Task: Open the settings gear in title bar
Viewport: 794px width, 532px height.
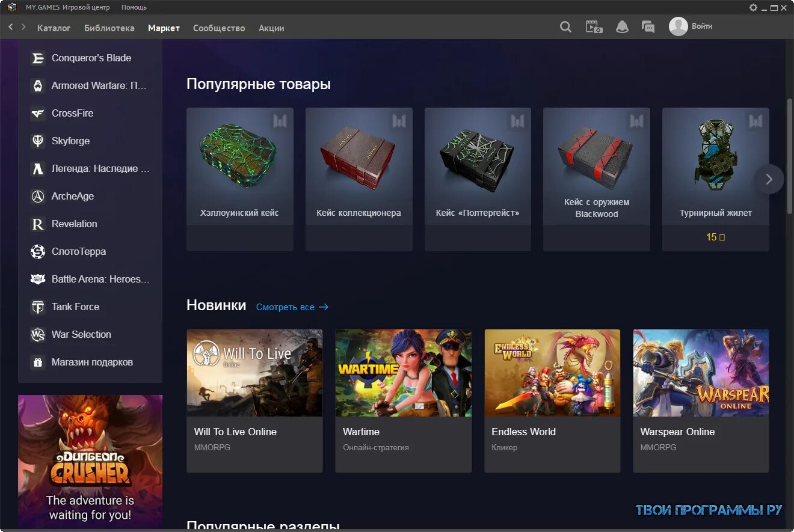Action: pos(753,7)
